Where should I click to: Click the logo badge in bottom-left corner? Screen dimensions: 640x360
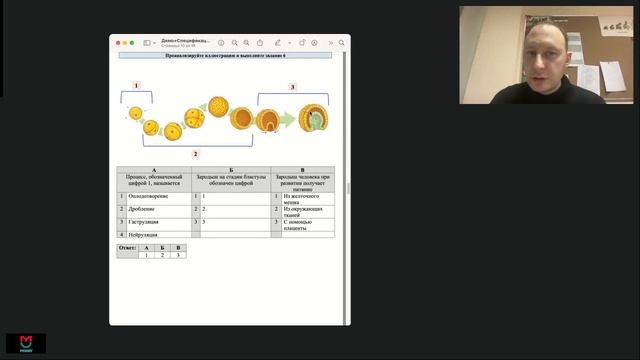point(26,343)
